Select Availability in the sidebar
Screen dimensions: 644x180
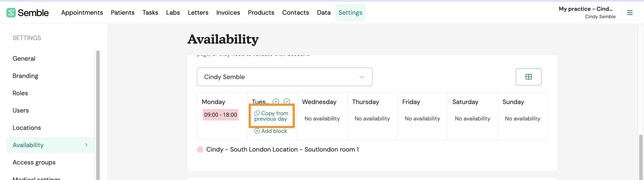click(50, 145)
